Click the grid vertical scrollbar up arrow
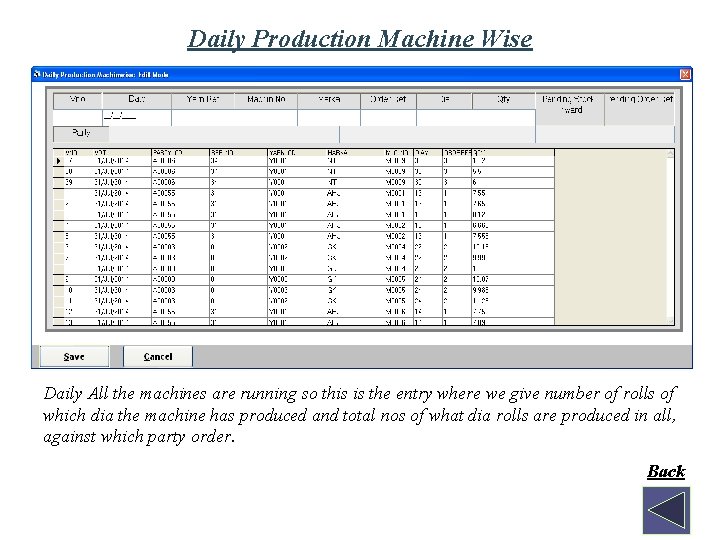The image size is (720, 540). coord(670,154)
